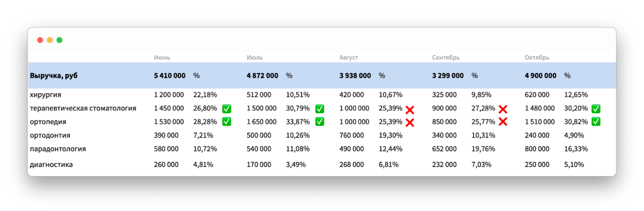This screenshot has height=211, width=644.
Task: Click green checkmark for July orthopedics
Action: pos(320,121)
